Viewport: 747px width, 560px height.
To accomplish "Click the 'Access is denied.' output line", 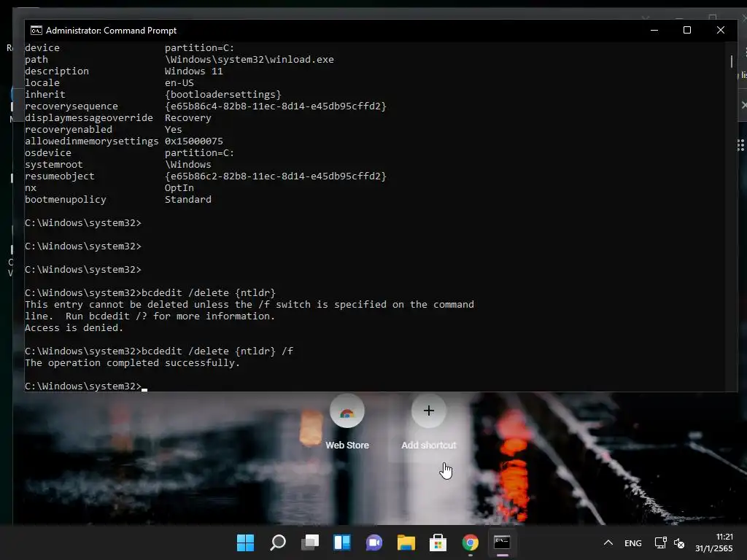I will click(x=74, y=327).
